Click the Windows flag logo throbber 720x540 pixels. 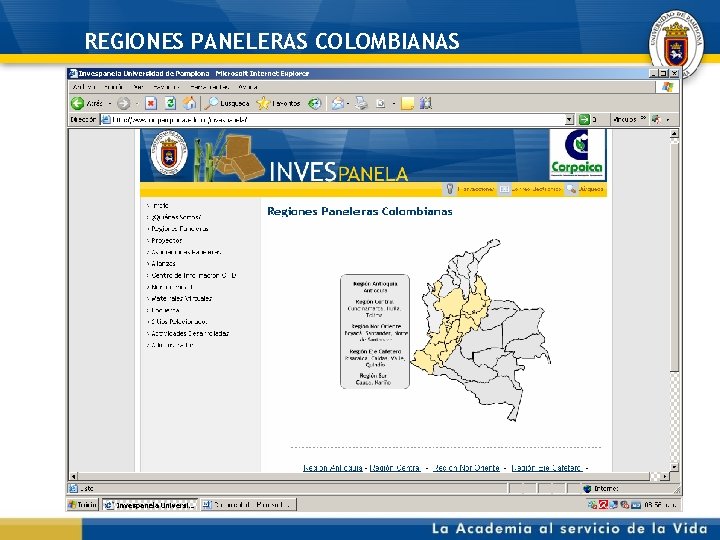pyautogui.click(x=667, y=87)
